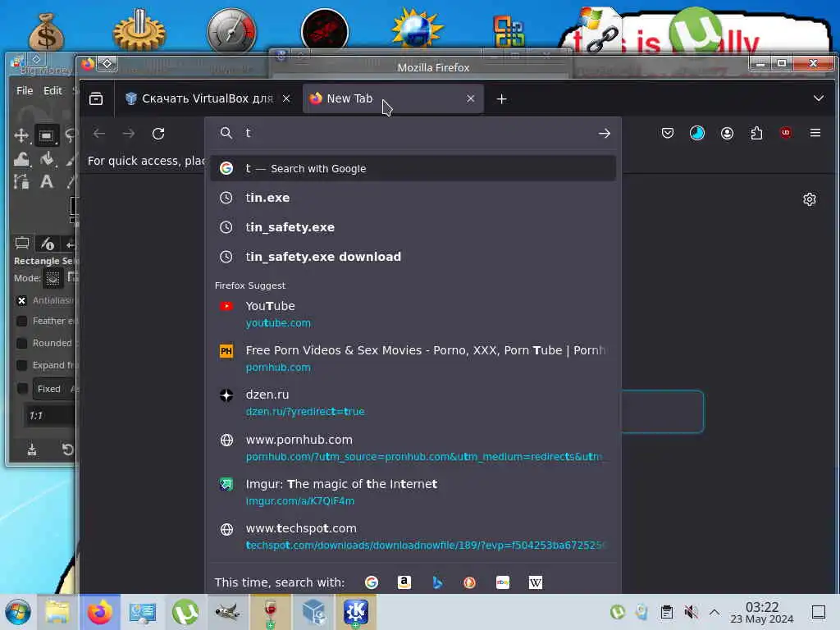Open the KDE settings taskbar icon
The width and height of the screenshot is (840, 630).
356,612
